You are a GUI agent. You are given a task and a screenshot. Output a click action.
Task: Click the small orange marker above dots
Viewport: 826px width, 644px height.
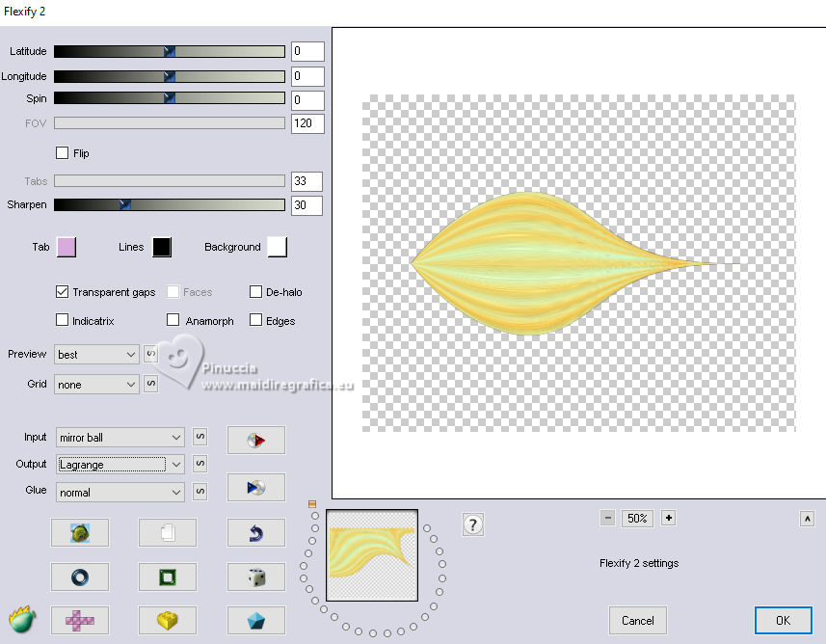312,504
